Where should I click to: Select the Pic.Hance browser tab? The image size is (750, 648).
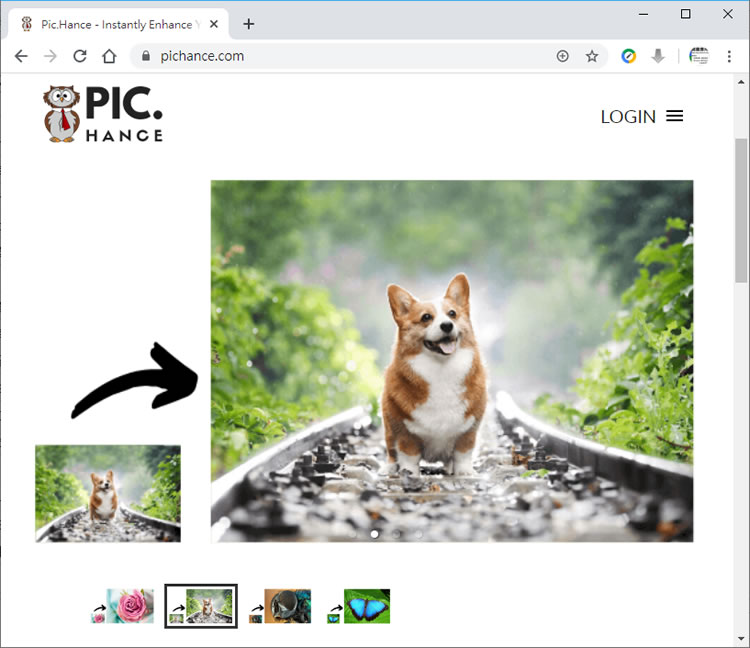(119, 24)
